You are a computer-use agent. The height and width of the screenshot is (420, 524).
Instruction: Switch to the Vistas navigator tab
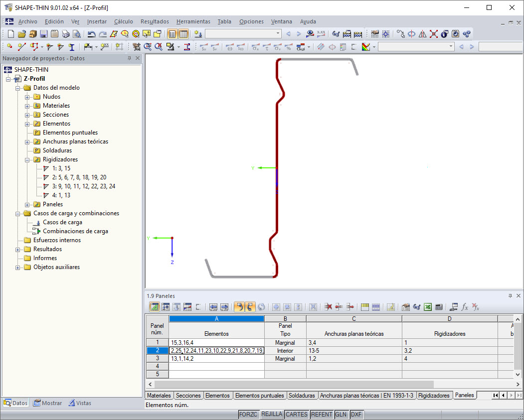click(x=80, y=403)
